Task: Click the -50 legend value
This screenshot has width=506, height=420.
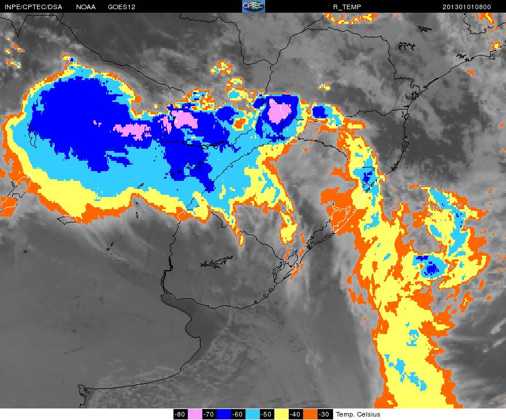Action: click(267, 414)
